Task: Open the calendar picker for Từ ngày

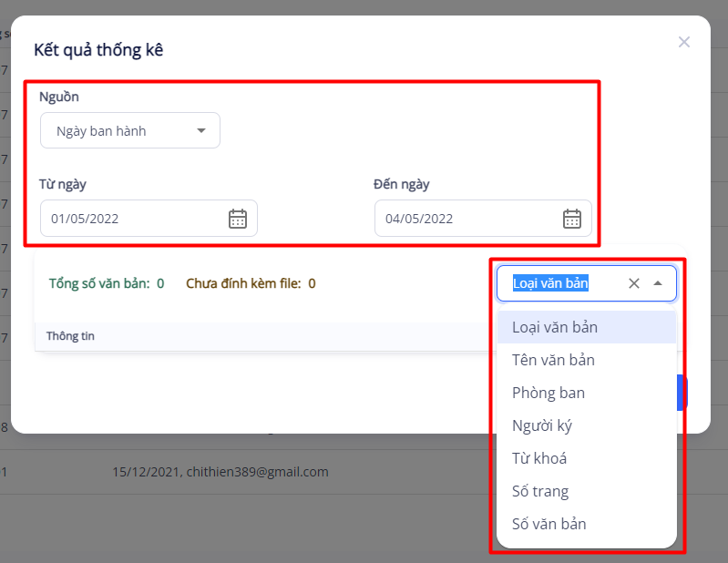Action: coord(237,219)
